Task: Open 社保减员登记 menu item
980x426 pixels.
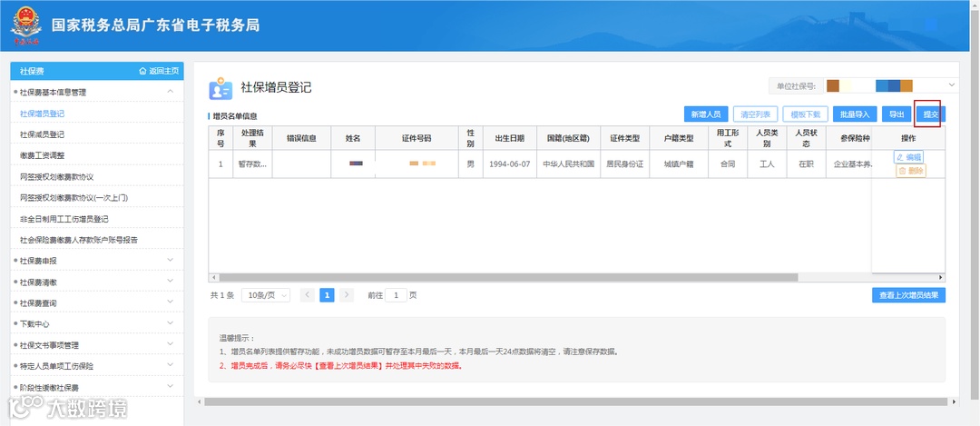Action: 42,134
